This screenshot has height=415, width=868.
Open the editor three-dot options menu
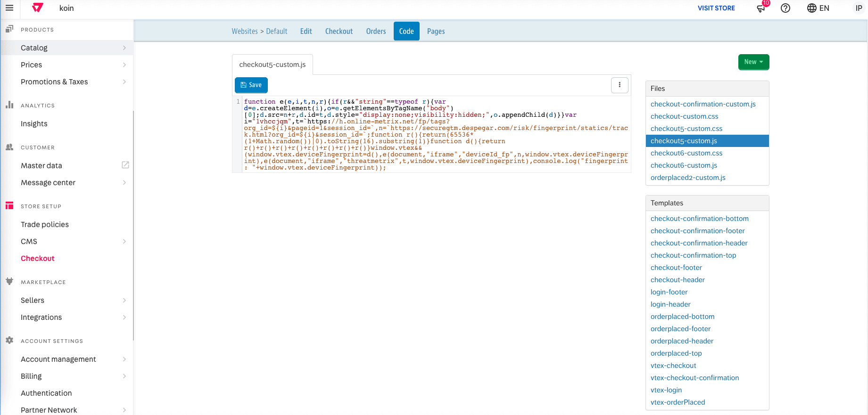pos(620,85)
